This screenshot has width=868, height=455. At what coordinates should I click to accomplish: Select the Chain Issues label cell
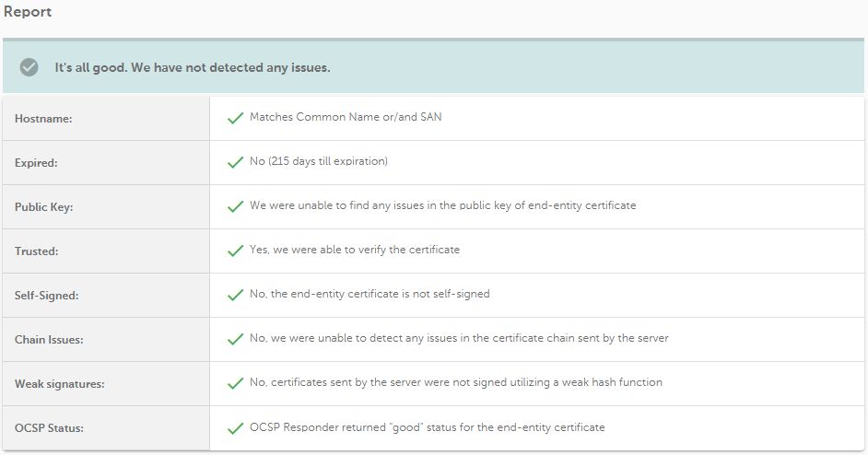pyautogui.click(x=106, y=340)
